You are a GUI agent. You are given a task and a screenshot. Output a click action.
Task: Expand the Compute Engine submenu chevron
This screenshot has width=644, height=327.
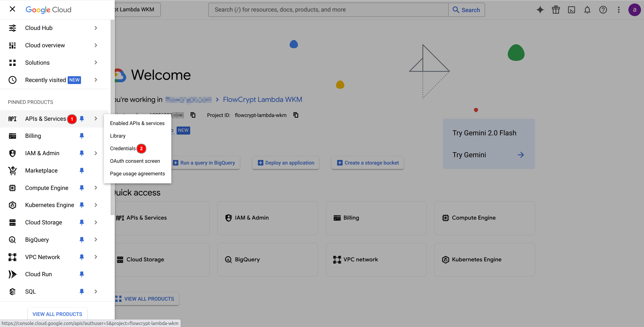[96, 188]
